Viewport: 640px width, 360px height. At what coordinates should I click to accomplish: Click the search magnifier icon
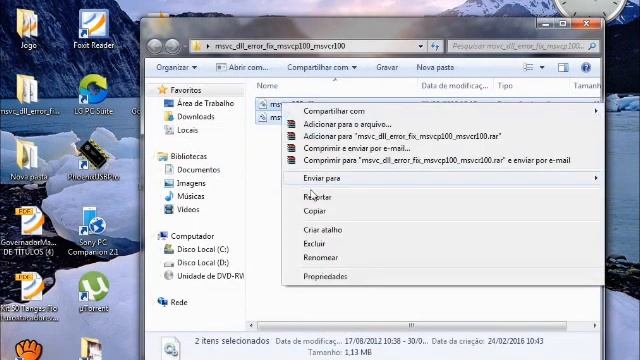(592, 46)
